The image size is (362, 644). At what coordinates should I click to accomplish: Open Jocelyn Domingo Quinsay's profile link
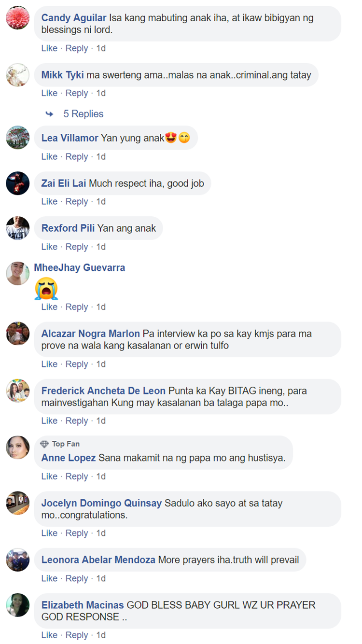click(101, 503)
